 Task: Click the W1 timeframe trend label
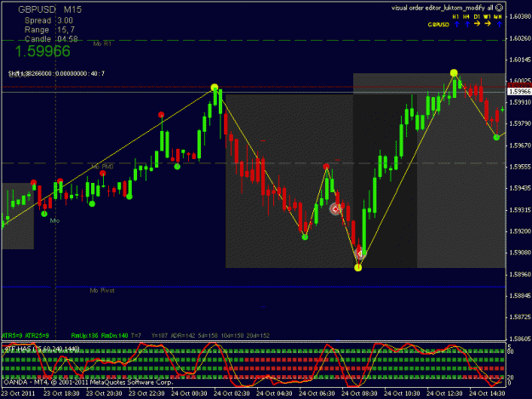[x=487, y=17]
